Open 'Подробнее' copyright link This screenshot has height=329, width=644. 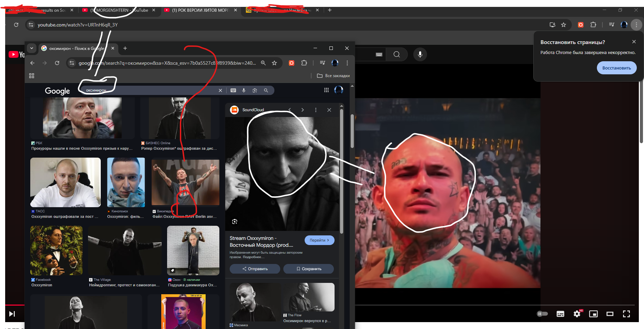pyautogui.click(x=253, y=257)
